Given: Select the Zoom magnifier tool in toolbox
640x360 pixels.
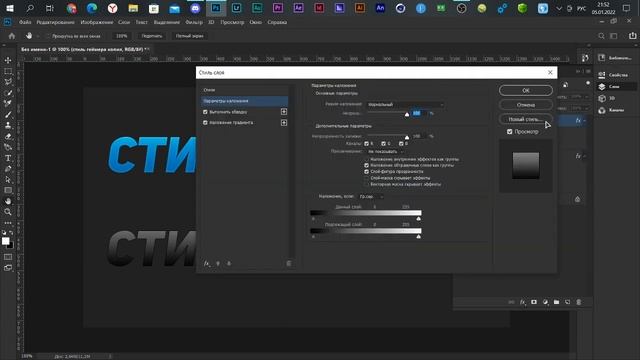Looking at the screenshot, I should pyautogui.click(x=8, y=212).
